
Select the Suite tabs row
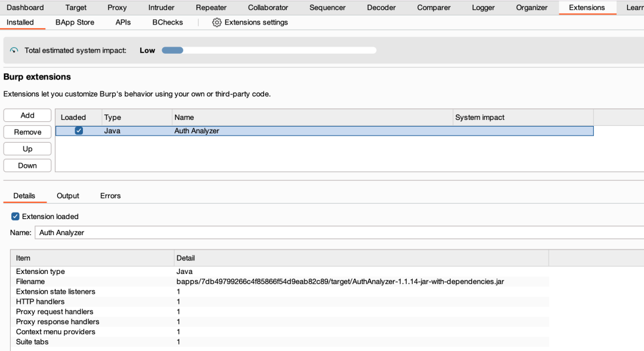(x=280, y=342)
